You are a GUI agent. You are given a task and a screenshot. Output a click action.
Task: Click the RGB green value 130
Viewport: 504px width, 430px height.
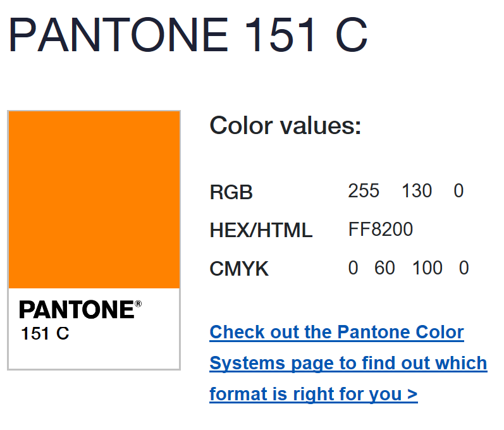click(417, 191)
